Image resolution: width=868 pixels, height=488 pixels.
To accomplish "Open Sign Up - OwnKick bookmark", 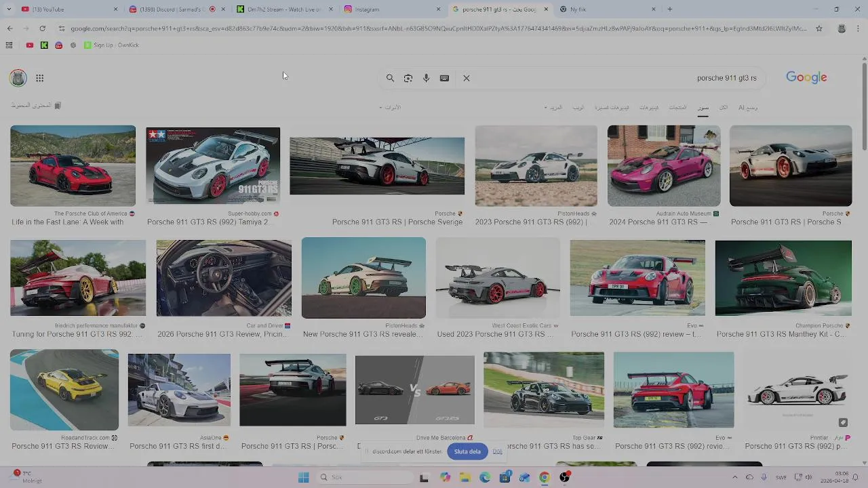I will pyautogui.click(x=111, y=45).
